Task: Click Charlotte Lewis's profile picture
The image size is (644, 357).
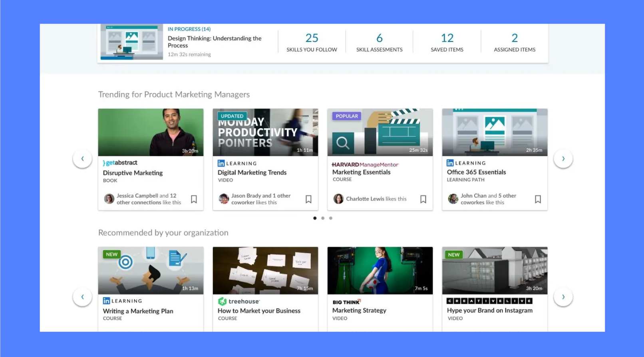Action: pyautogui.click(x=338, y=199)
